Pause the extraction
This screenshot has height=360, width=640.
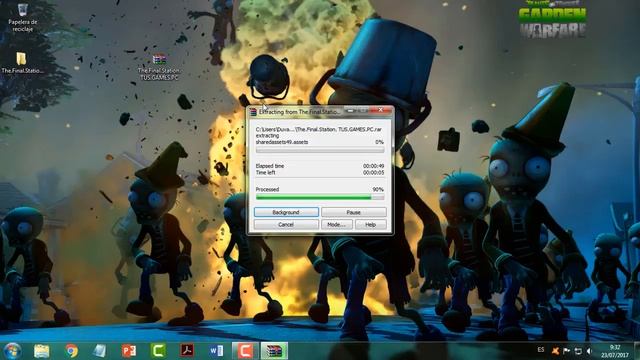pos(353,212)
